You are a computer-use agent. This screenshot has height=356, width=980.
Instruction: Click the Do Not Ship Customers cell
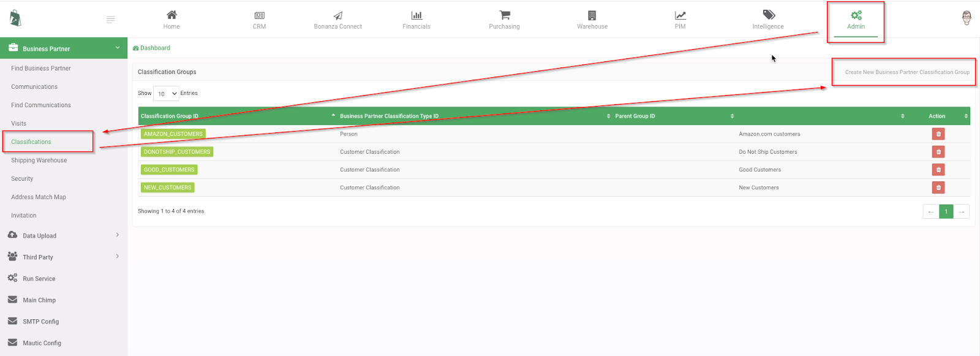[x=768, y=151]
